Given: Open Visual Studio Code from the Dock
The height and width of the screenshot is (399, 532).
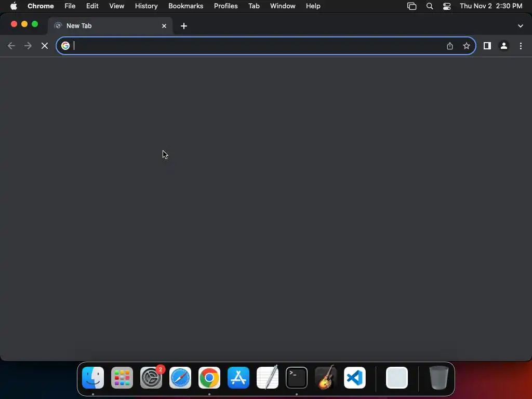Looking at the screenshot, I should (x=355, y=378).
